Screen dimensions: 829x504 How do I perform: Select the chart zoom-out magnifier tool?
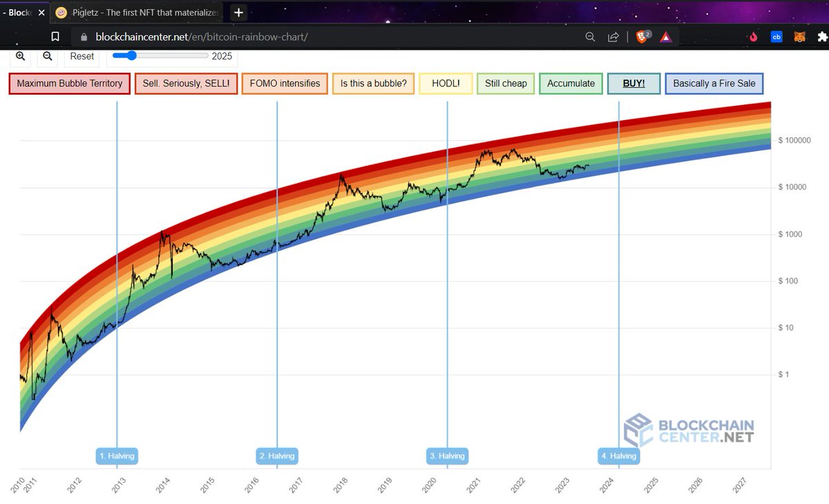coord(46,56)
